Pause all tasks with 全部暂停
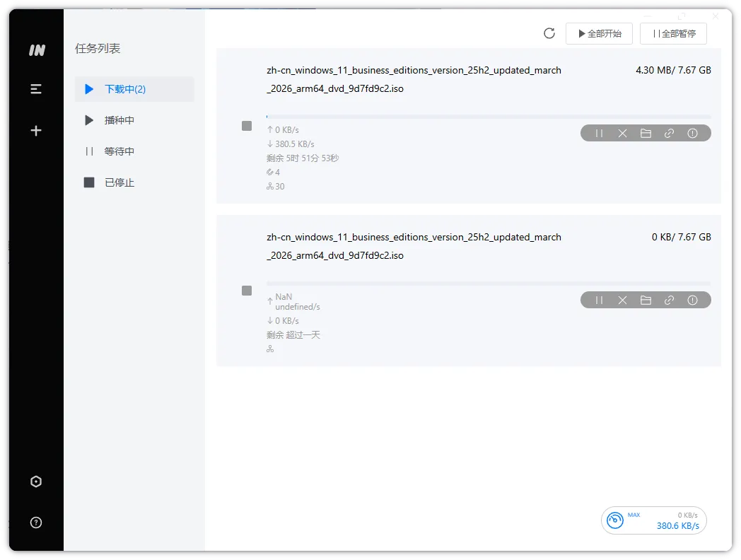The image size is (741, 560). (x=673, y=33)
